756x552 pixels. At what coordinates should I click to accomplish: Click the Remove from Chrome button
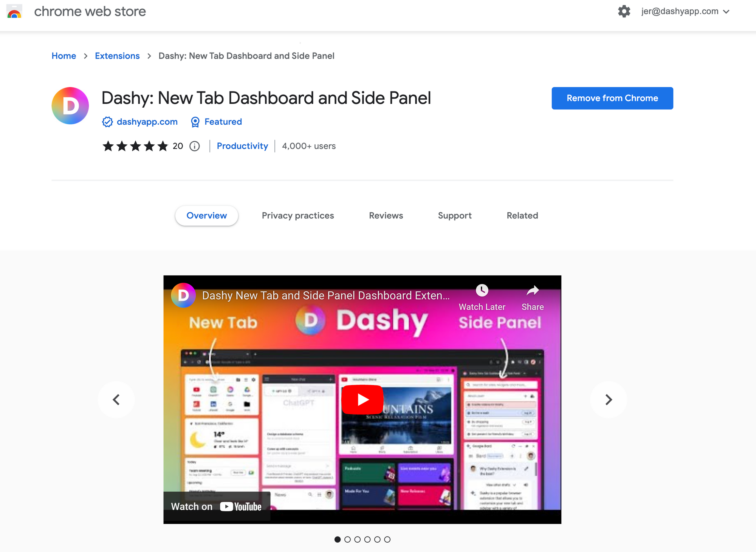[612, 98]
